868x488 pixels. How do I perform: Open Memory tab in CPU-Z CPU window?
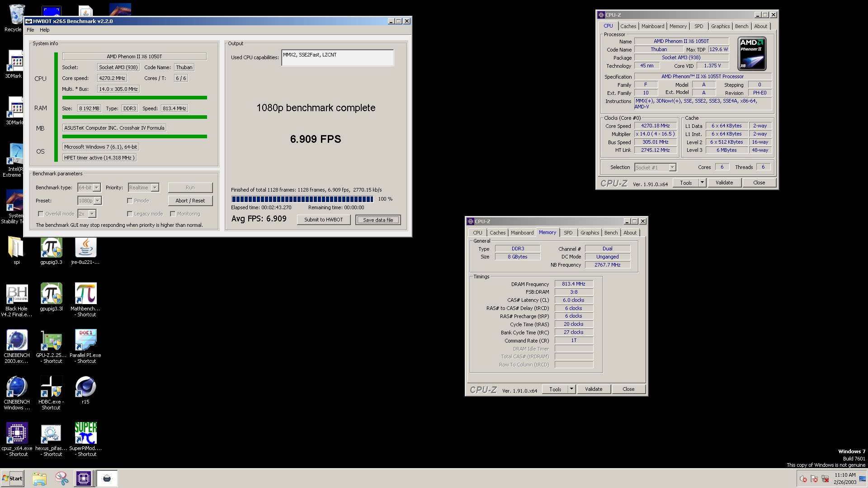[x=678, y=26]
